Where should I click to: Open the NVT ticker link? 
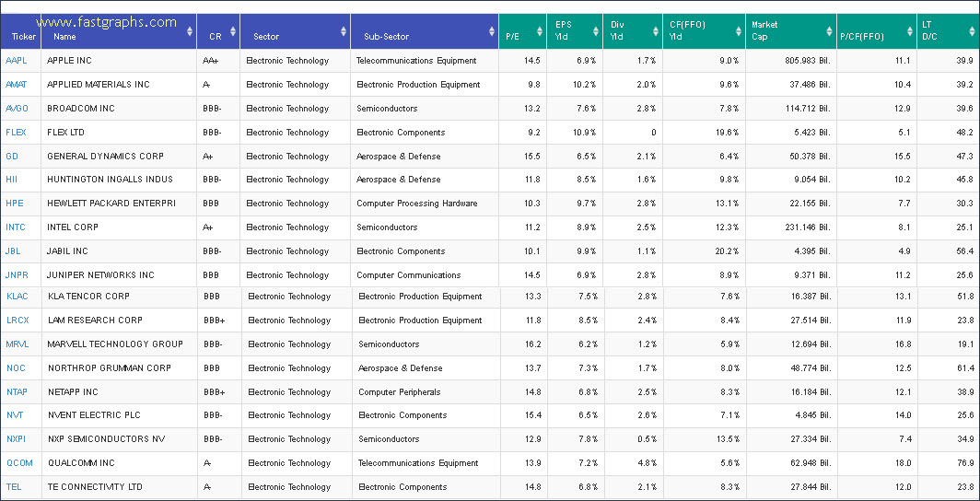[15, 415]
